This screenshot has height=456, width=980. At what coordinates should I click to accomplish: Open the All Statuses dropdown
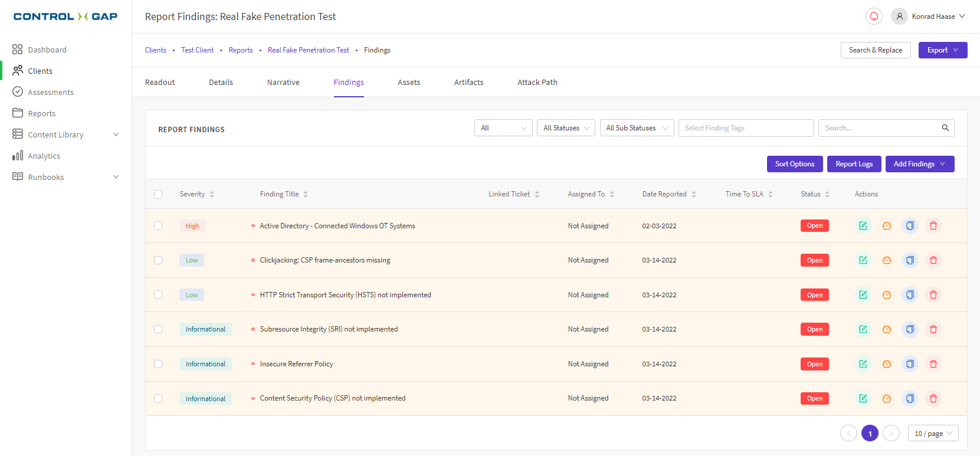click(565, 128)
